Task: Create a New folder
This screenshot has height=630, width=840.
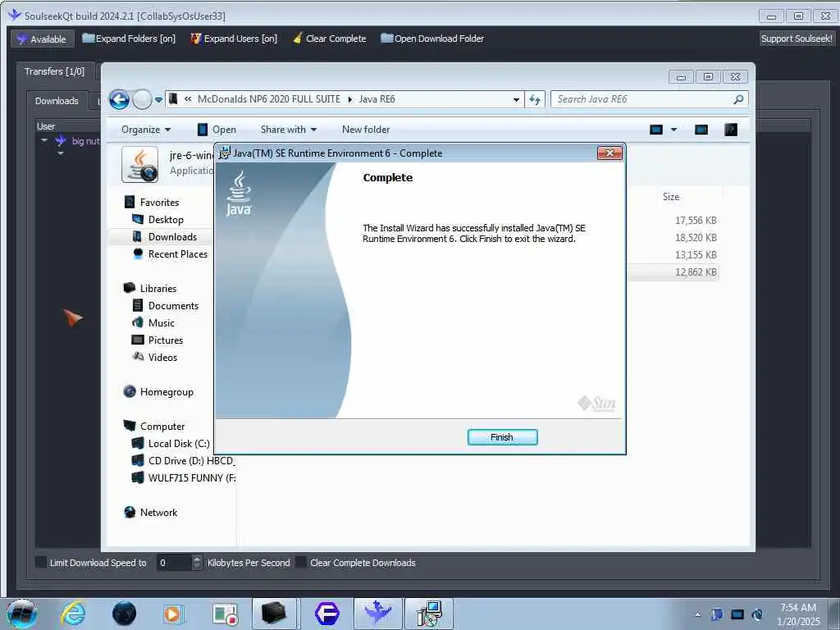Action: 366,130
